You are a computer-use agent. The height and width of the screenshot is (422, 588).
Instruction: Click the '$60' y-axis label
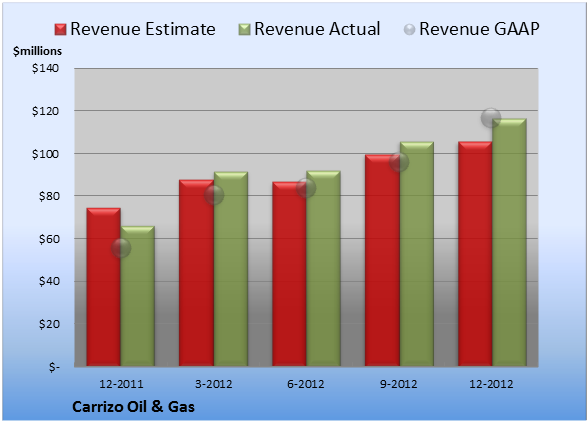click(49, 239)
